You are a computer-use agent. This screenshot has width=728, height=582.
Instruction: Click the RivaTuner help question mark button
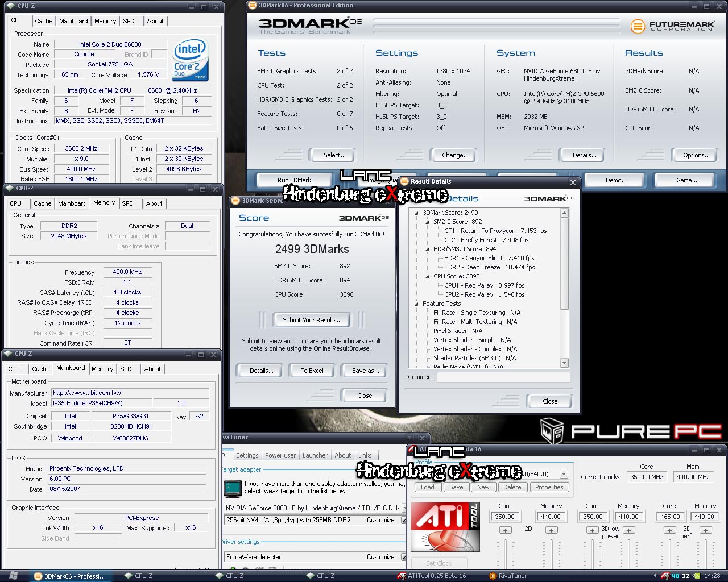[409, 438]
